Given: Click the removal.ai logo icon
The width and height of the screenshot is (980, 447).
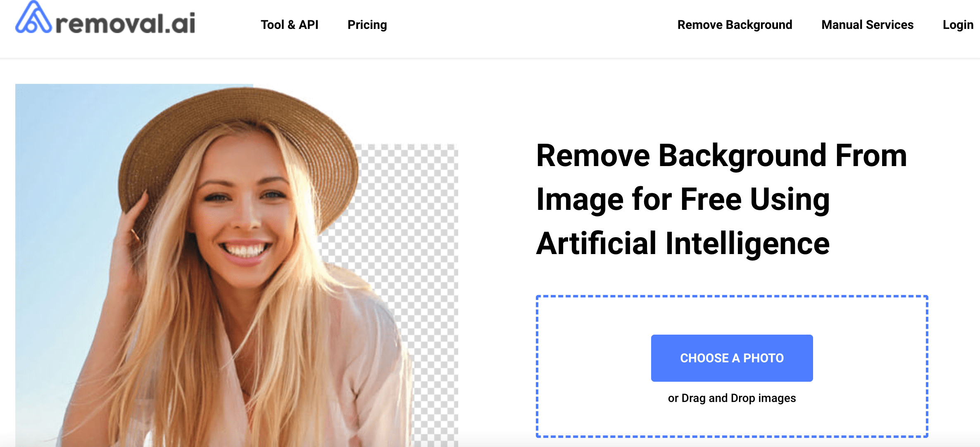Looking at the screenshot, I should point(33,17).
